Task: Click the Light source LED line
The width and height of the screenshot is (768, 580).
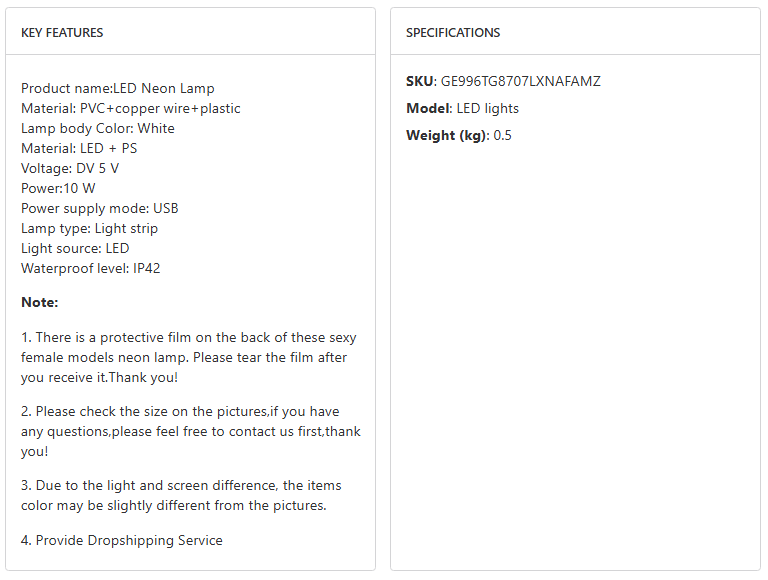Action: point(75,248)
